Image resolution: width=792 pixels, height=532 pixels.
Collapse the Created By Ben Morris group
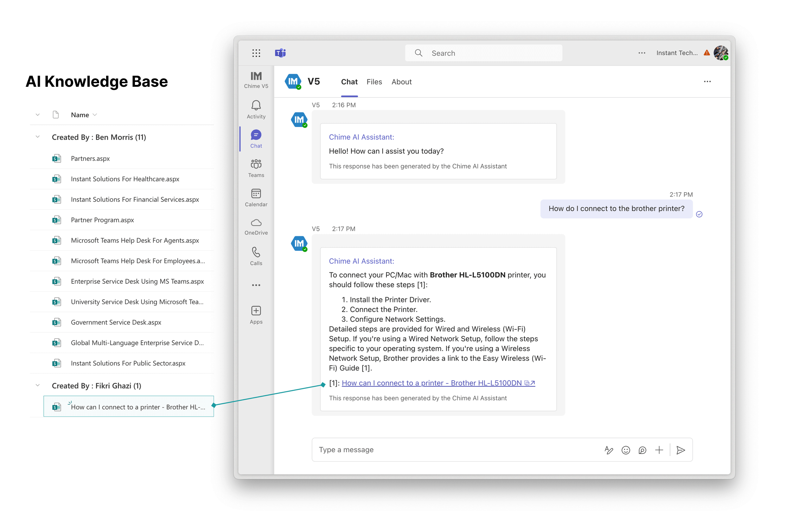(38, 137)
